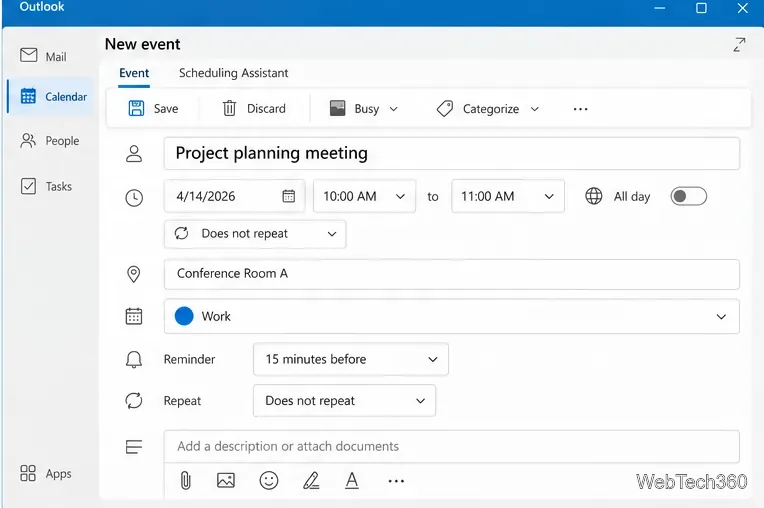This screenshot has width=764, height=508.
Task: Expand the Busy status chevron
Action: (394, 109)
